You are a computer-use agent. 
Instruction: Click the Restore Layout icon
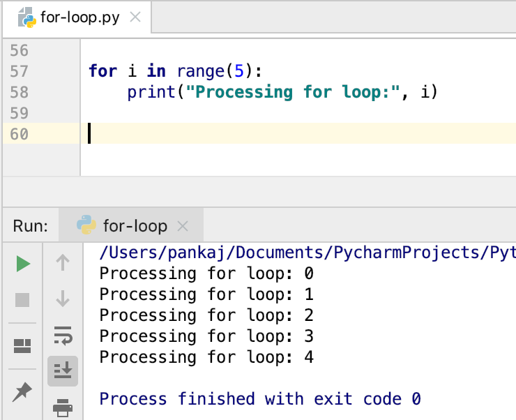(22, 346)
